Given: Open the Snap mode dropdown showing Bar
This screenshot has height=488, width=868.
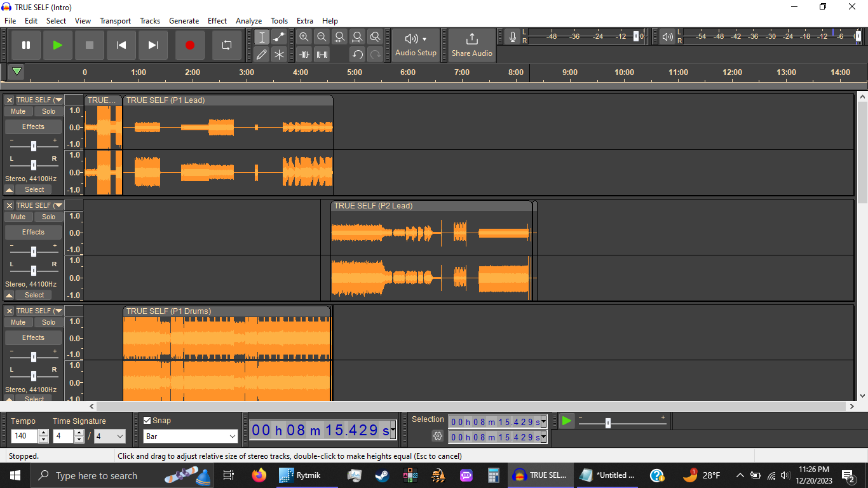Looking at the screenshot, I should click(189, 436).
